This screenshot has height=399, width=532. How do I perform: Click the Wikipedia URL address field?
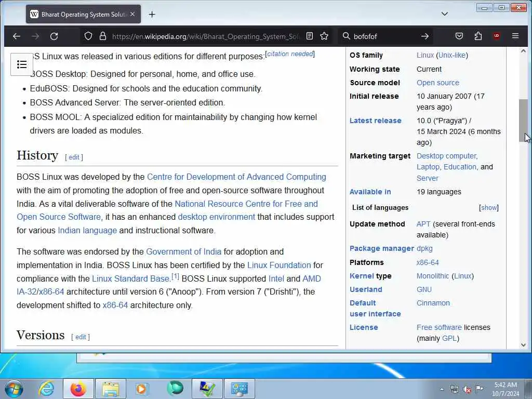[x=205, y=36]
